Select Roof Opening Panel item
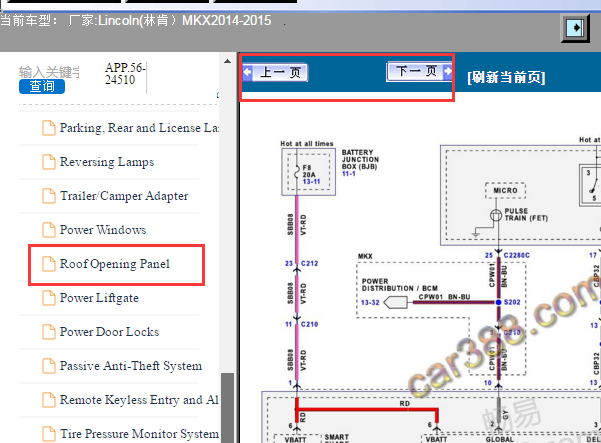The image size is (601, 443). pyautogui.click(x=115, y=264)
